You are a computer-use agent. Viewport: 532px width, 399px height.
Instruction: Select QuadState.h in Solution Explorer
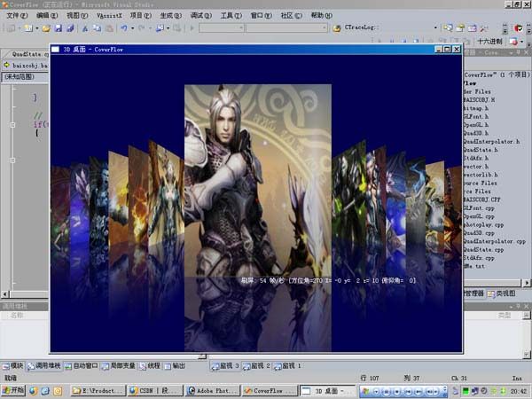[481, 150]
